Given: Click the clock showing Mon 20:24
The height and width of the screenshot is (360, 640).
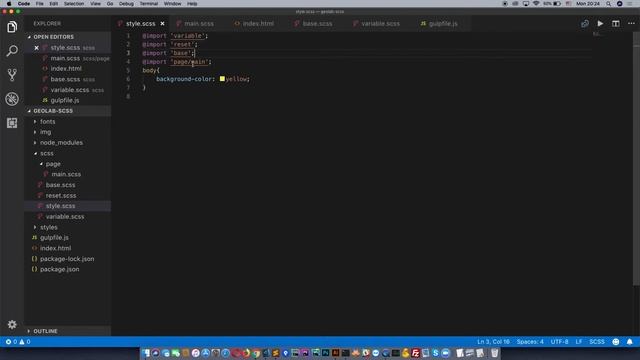Looking at the screenshot, I should click(x=588, y=4).
